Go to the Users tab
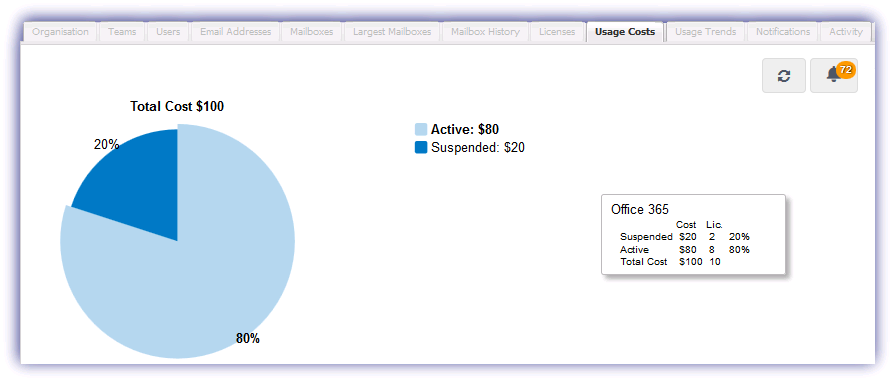 pyautogui.click(x=168, y=32)
